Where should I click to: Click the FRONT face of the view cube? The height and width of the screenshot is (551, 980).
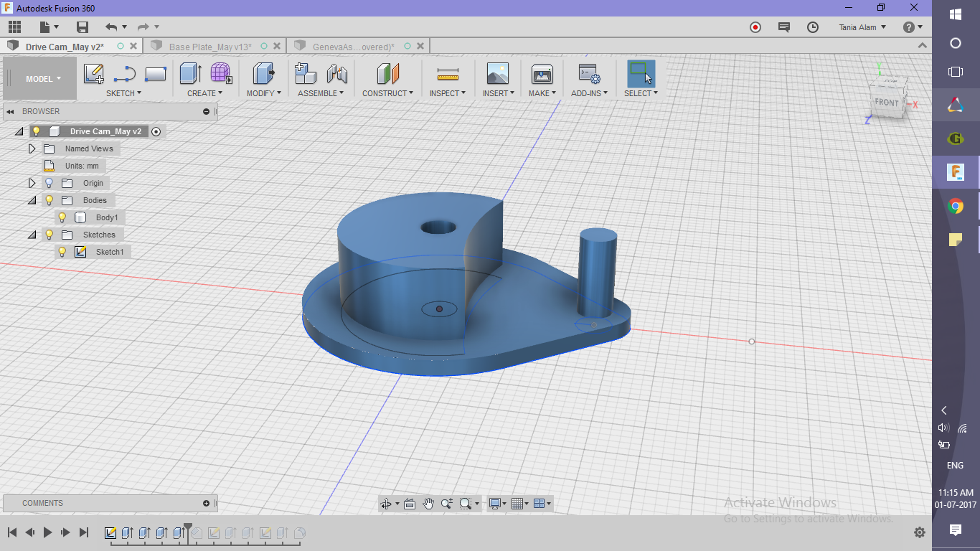[887, 103]
